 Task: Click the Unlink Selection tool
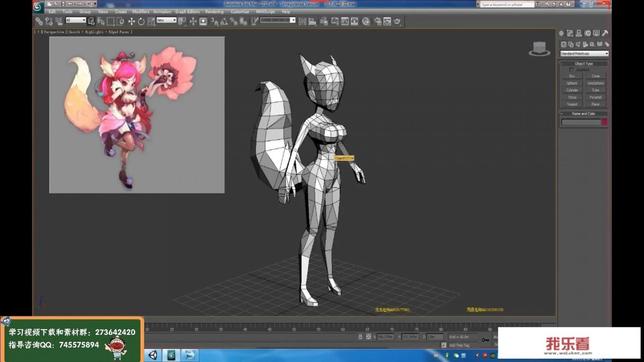(x=49, y=22)
